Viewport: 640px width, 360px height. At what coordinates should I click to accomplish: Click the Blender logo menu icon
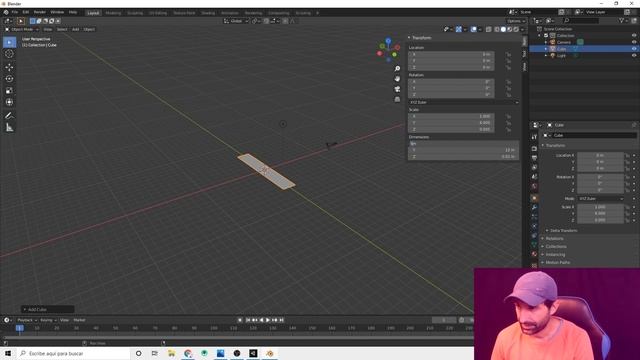(6, 12)
